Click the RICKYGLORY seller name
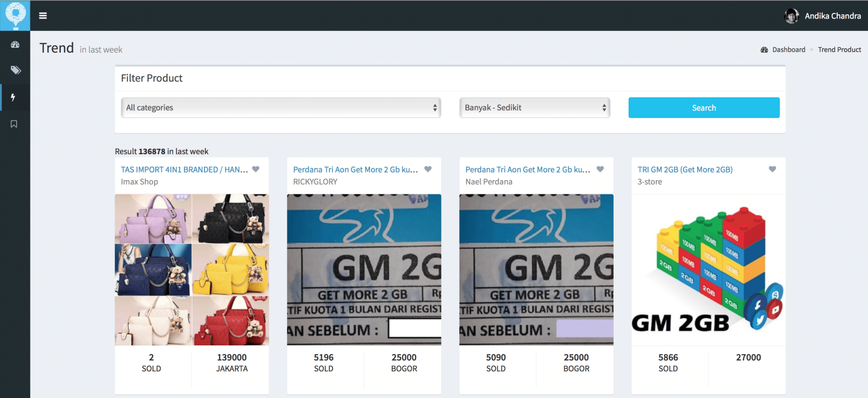 (x=315, y=182)
